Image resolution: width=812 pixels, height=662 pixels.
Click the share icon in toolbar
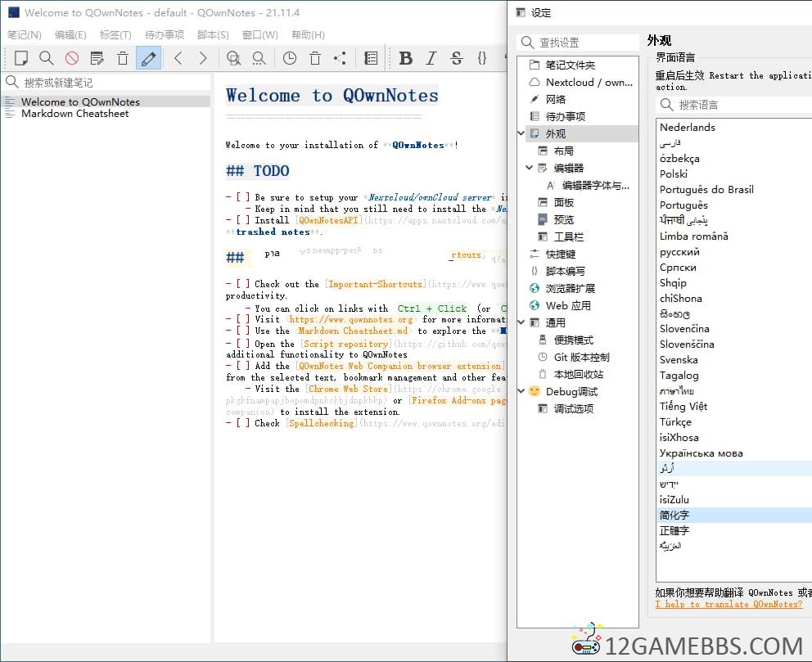(x=341, y=58)
